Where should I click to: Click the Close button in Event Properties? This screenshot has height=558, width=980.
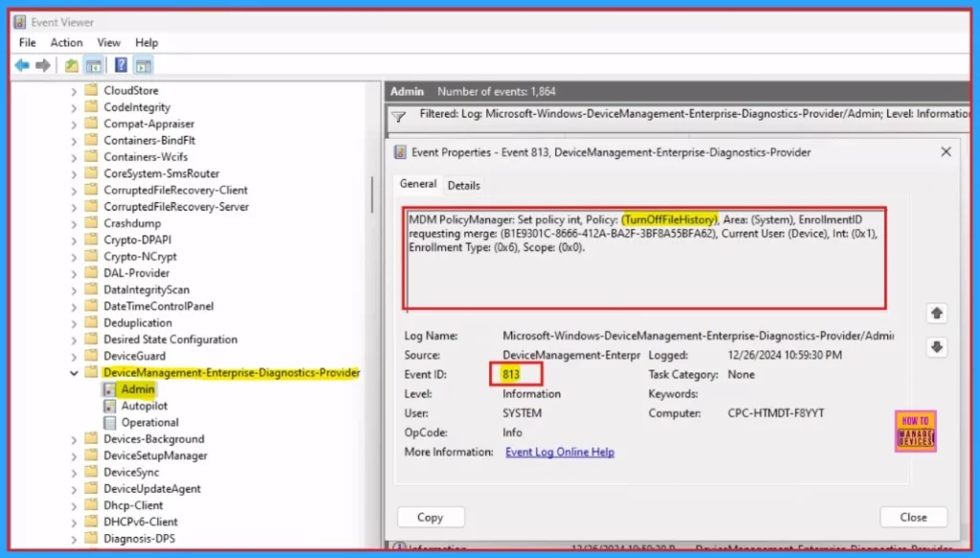point(913,518)
